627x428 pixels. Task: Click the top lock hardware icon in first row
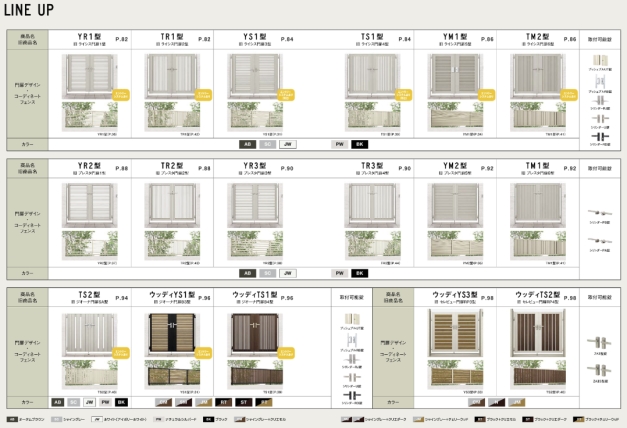point(600,62)
